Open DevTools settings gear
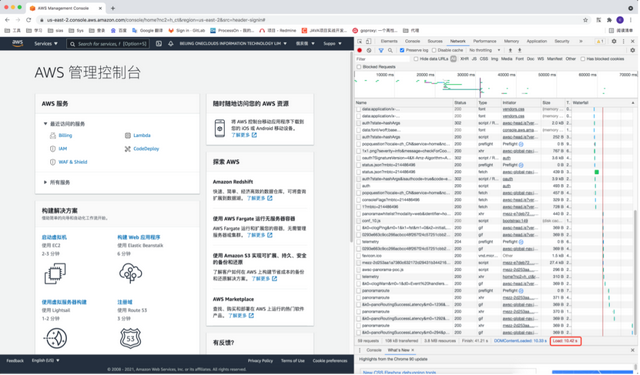Viewport: 640px width, 375px height. point(614,41)
